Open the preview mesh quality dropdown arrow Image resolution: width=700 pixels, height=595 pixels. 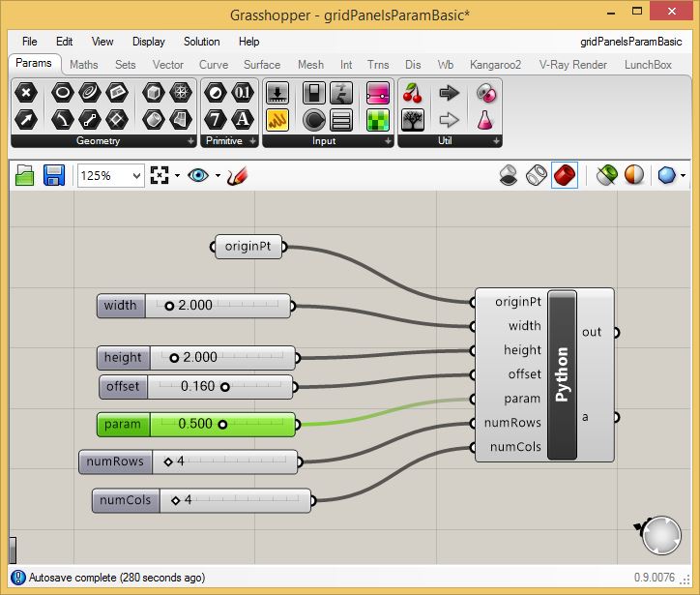click(683, 175)
